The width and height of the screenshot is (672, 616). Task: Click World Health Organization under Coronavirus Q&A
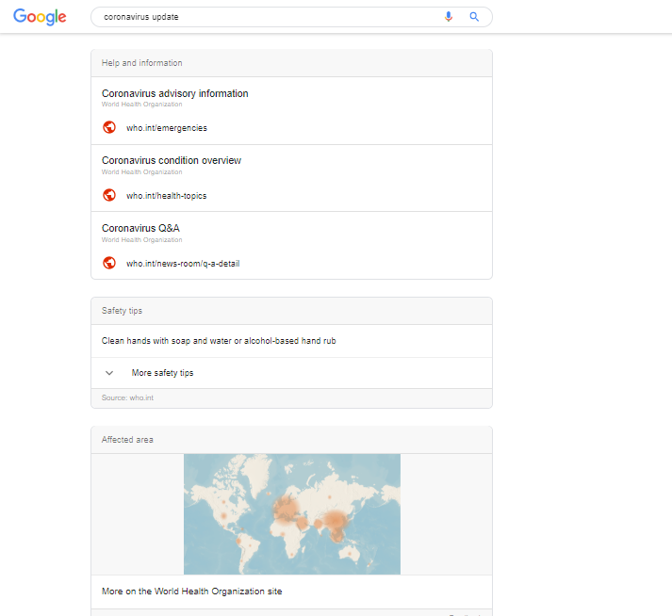point(142,239)
